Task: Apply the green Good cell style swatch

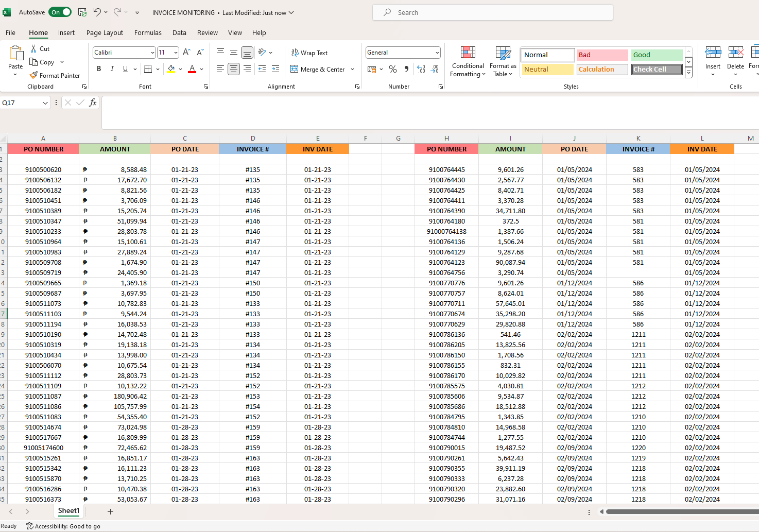Action: [657, 55]
